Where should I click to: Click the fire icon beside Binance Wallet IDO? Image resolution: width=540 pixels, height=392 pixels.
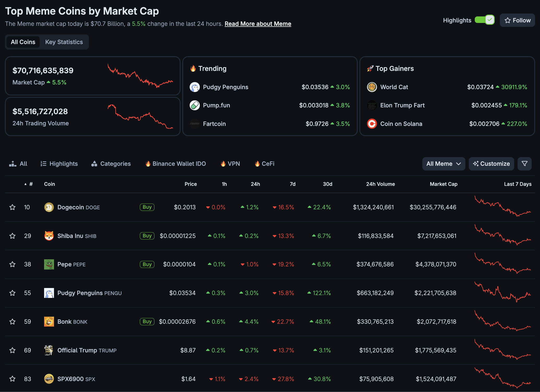coord(148,164)
